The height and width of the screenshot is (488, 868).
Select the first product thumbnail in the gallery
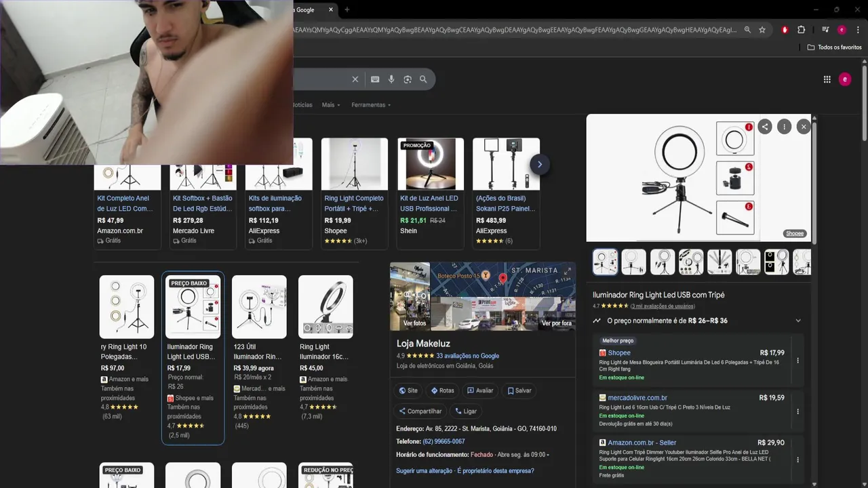tap(605, 262)
